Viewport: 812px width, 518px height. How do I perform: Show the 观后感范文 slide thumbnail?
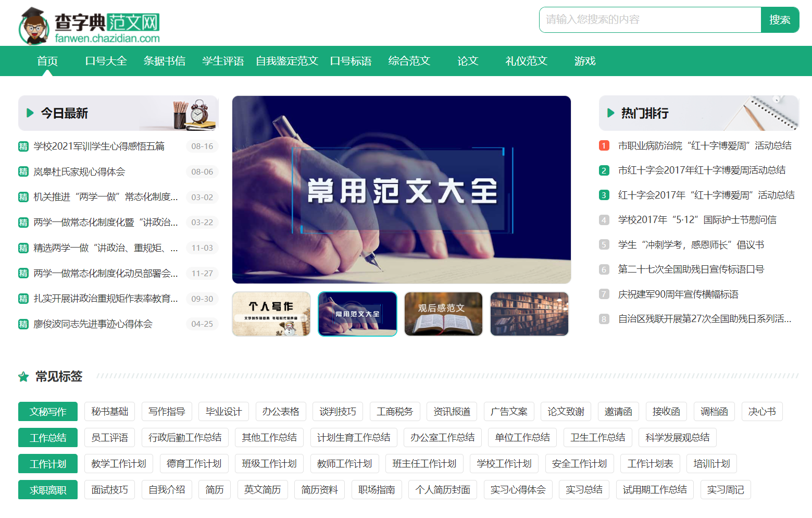click(443, 314)
